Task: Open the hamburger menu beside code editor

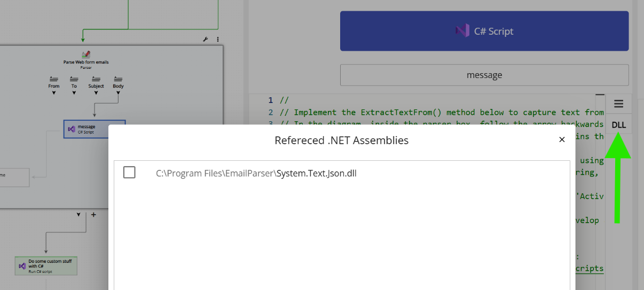Action: [x=619, y=104]
